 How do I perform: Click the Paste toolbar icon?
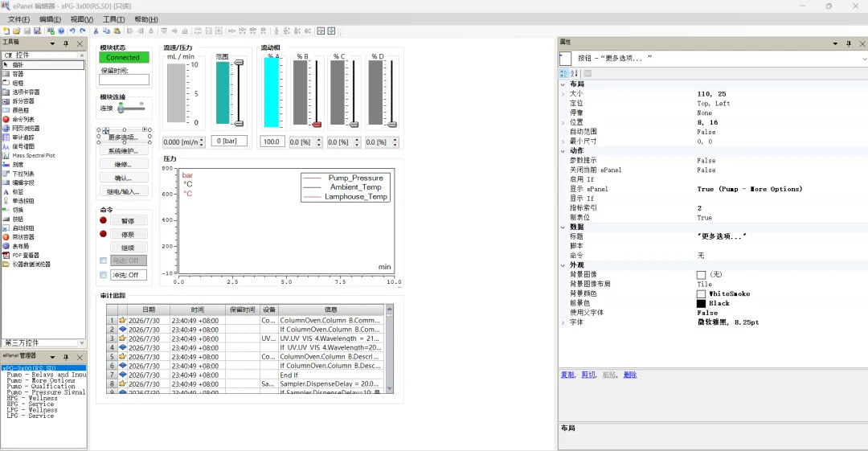point(117,31)
